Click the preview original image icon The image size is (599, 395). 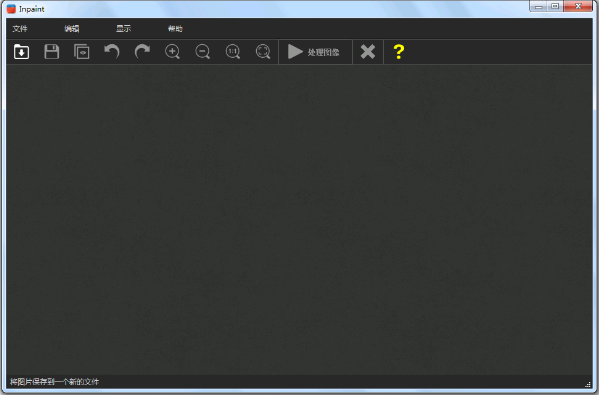81,52
